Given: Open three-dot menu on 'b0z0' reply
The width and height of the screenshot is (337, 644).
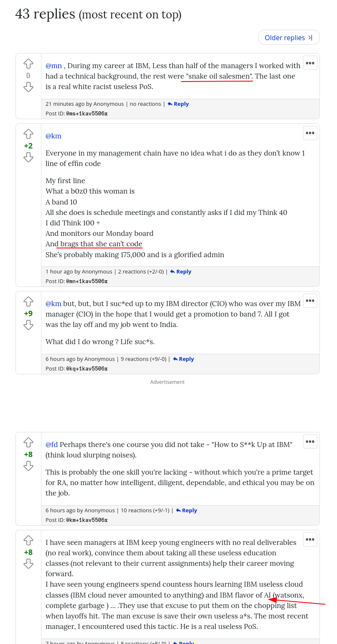Looking at the screenshot, I should pos(310,133).
